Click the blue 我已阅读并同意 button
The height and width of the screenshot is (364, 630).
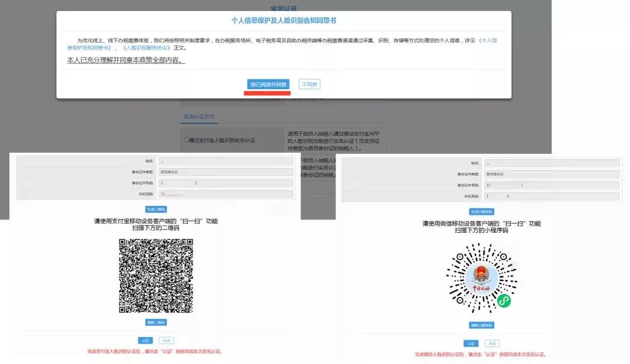[268, 85]
